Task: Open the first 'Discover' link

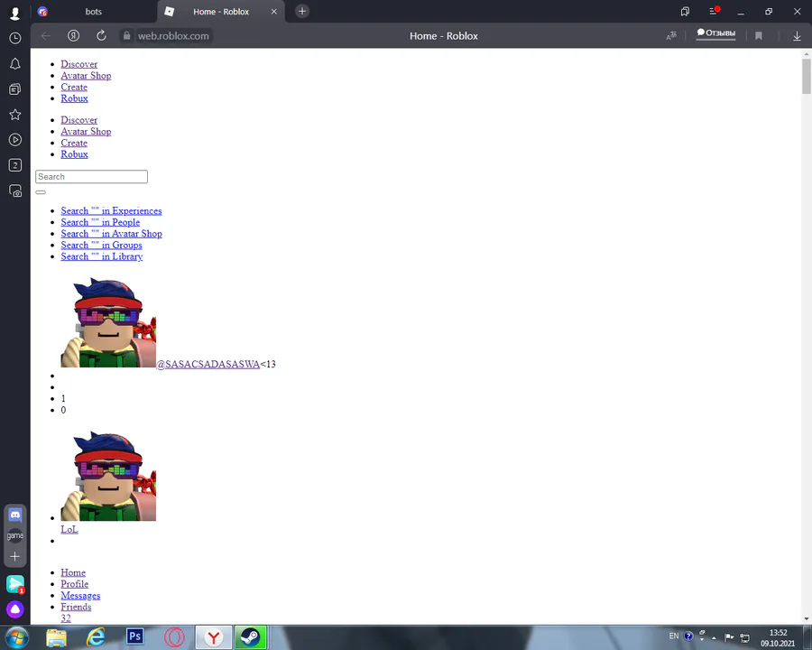Action: (x=78, y=64)
